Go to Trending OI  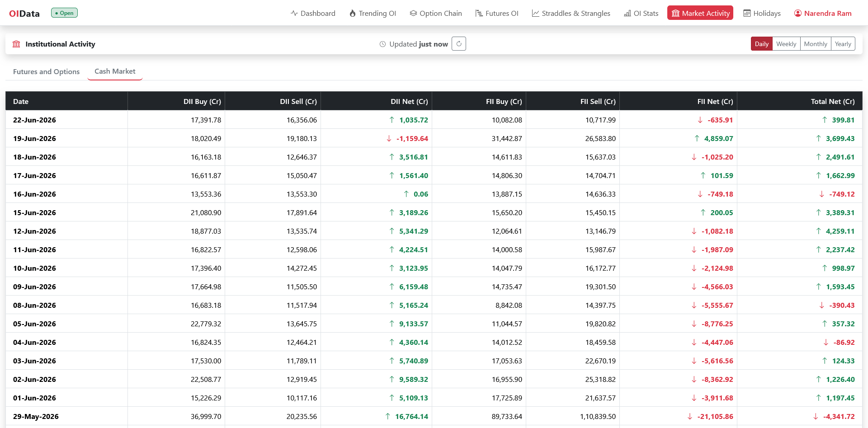[373, 13]
